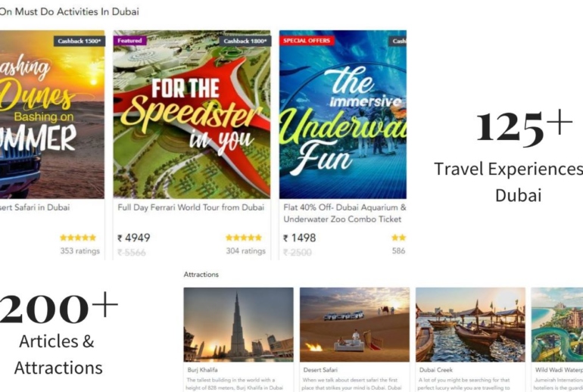The width and height of the screenshot is (583, 392).
Task: Select the Dubai Creek attraction photo
Action: (470, 325)
